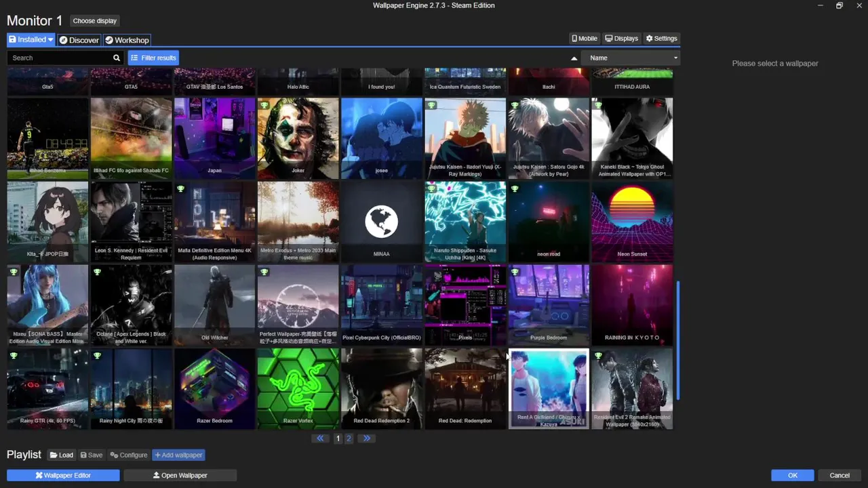Screen dimensions: 868x488
Task: Open the Wallpaper Editor
Action: point(63,475)
